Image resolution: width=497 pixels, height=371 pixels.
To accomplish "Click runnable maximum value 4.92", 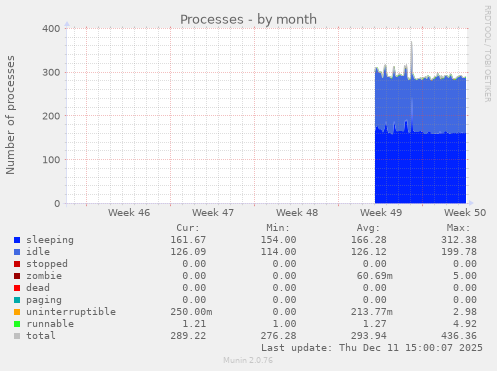I will (x=465, y=324).
